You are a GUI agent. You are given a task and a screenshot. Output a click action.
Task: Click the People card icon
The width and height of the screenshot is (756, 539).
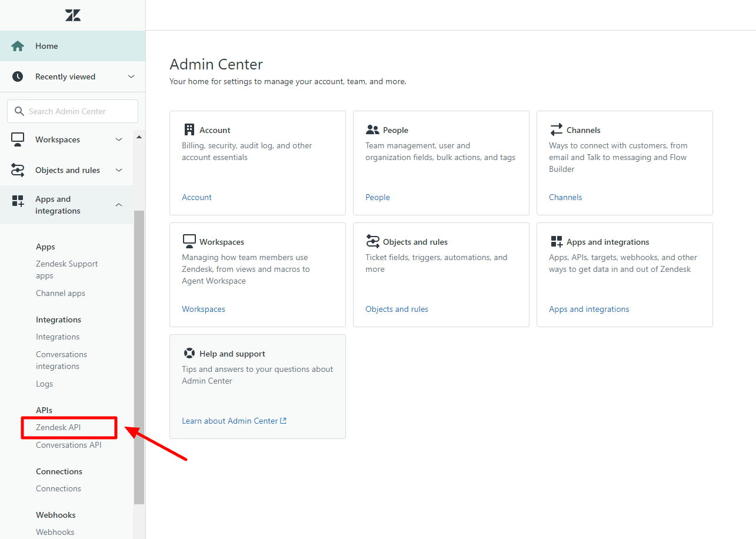coord(372,129)
